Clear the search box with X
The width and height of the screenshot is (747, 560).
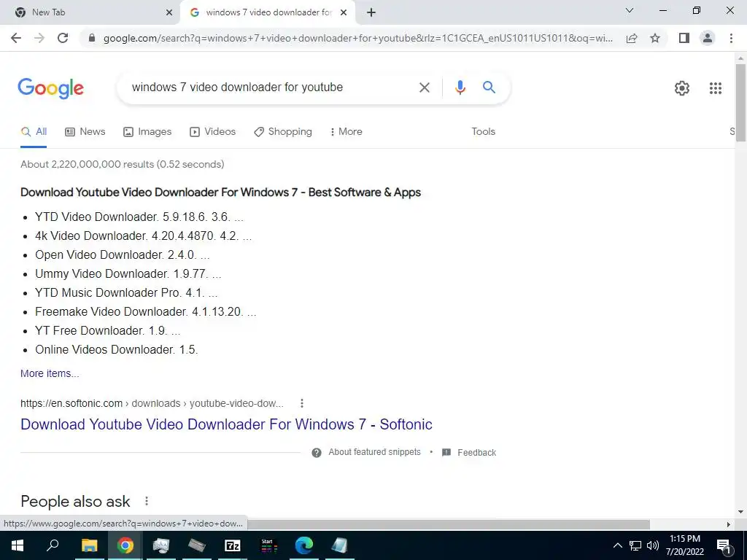(424, 87)
